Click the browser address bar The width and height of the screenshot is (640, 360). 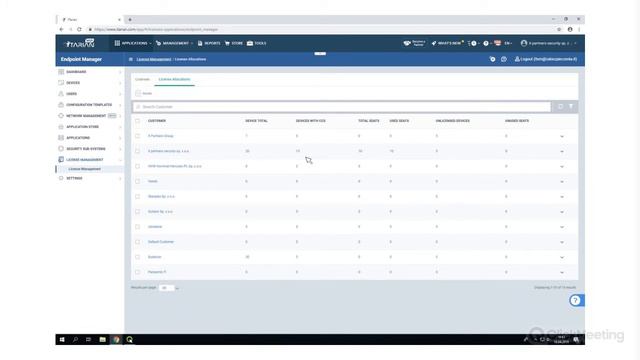pyautogui.click(x=320, y=29)
